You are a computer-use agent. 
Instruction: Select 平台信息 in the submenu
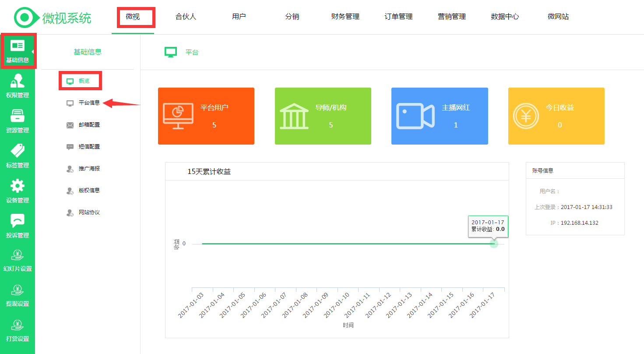[89, 103]
